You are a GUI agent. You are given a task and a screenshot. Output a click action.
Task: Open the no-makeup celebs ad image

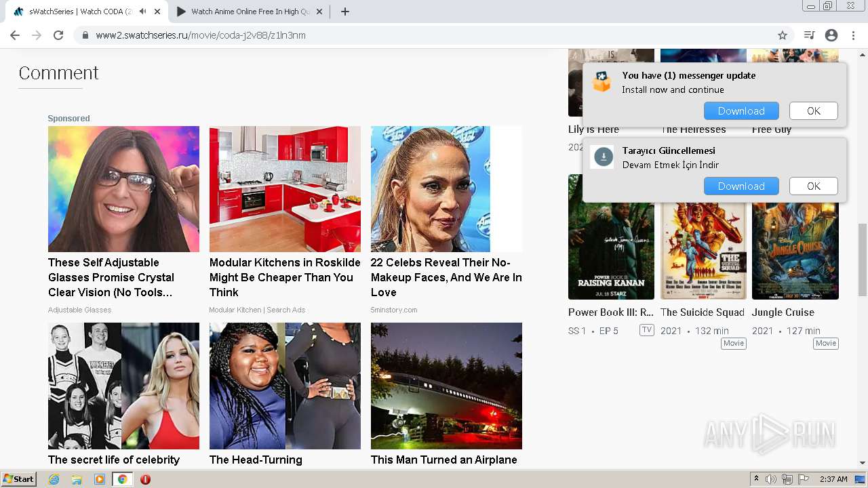(446, 189)
